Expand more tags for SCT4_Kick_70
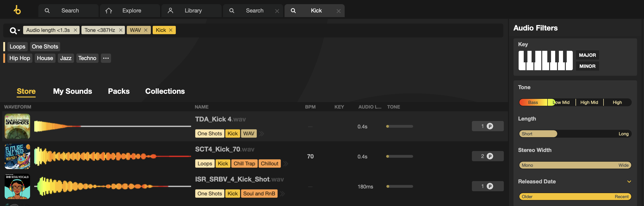This screenshot has width=644, height=206. [x=286, y=164]
